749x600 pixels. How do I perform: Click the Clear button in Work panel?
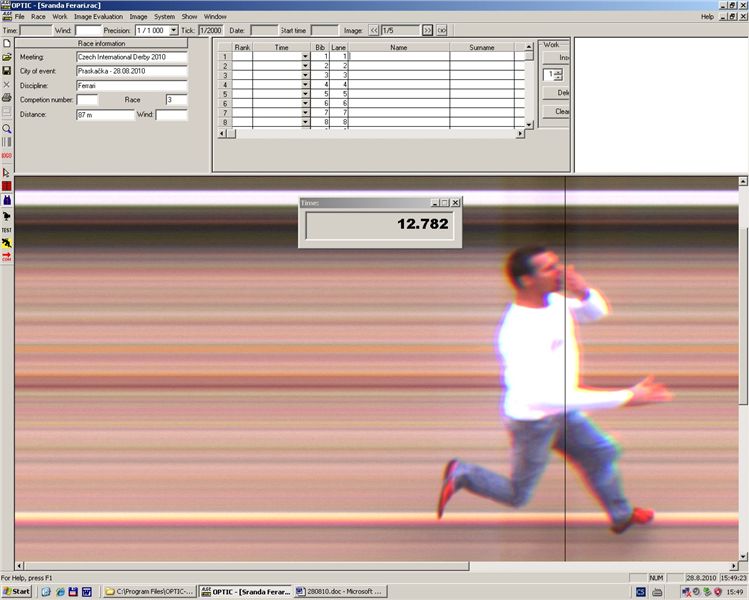(556, 111)
